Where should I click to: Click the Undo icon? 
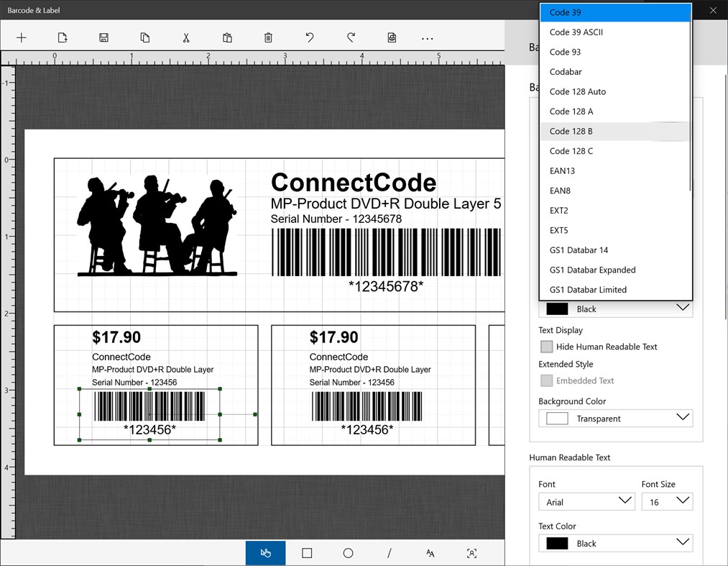coord(309,37)
